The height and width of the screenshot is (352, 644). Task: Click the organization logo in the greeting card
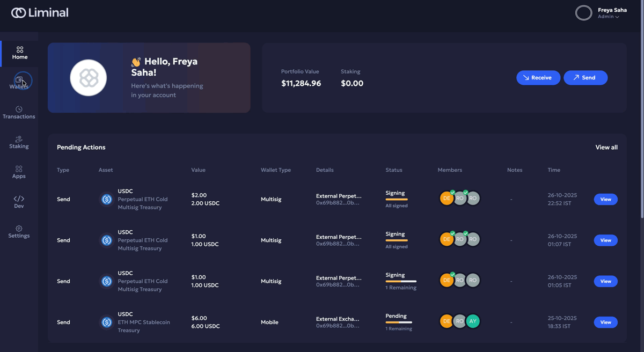tap(89, 78)
